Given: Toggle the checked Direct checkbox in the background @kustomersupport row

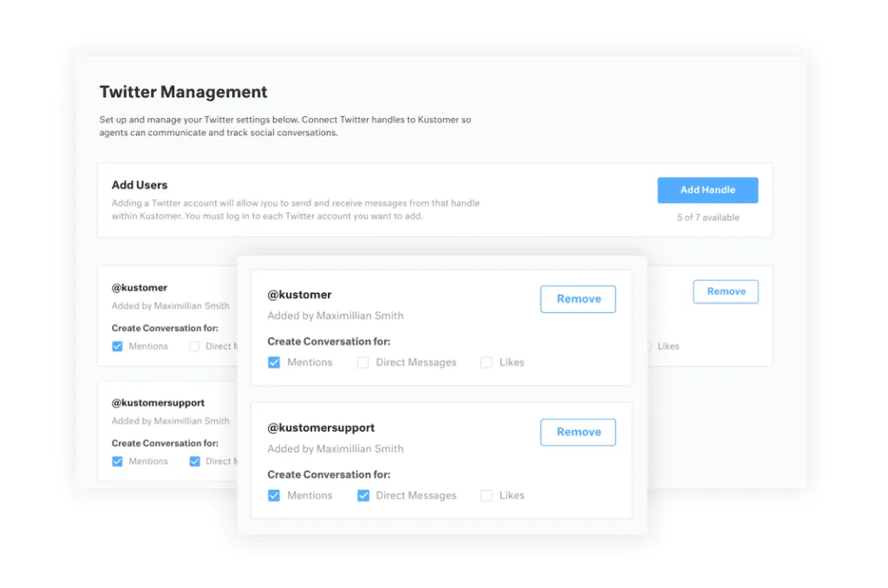Looking at the screenshot, I should point(194,461).
